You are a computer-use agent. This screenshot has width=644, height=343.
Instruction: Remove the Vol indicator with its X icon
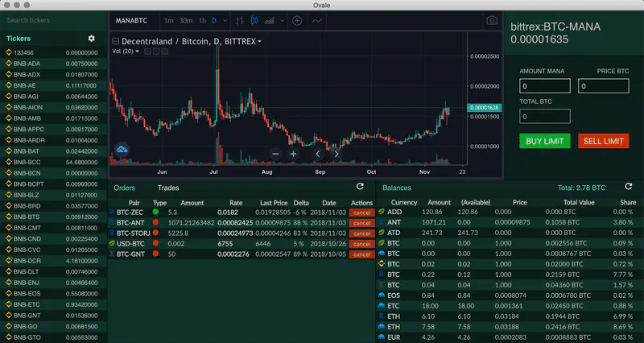[164, 52]
